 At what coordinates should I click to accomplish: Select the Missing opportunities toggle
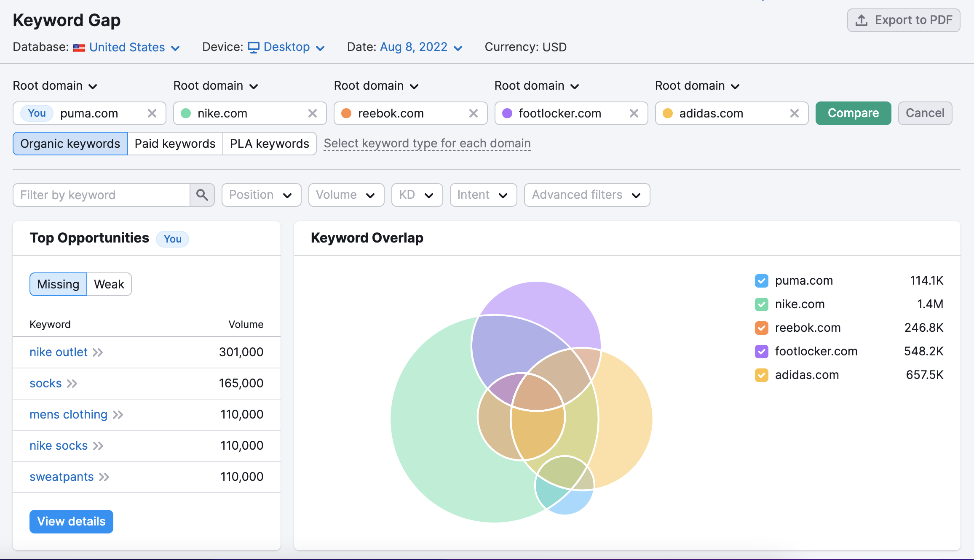point(58,284)
